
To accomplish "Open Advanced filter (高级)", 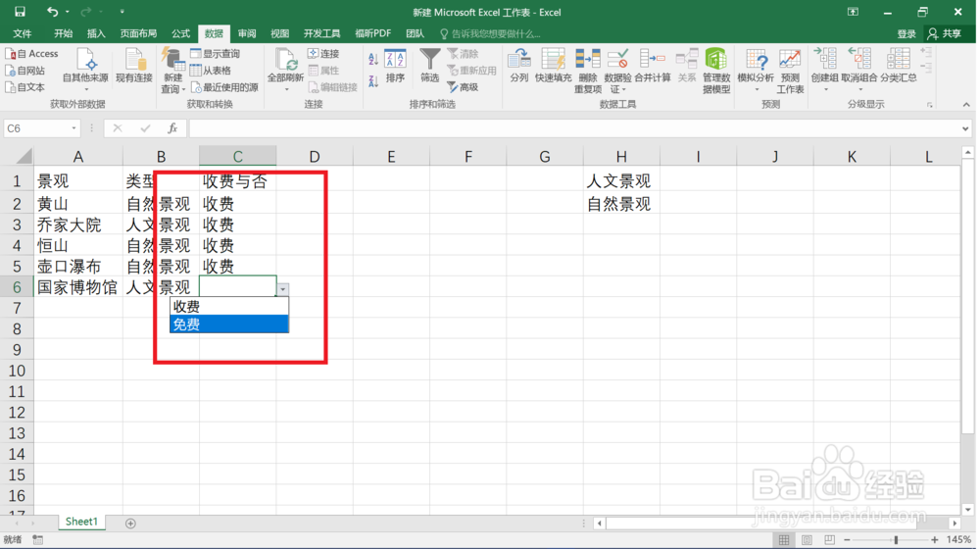I will pos(464,87).
